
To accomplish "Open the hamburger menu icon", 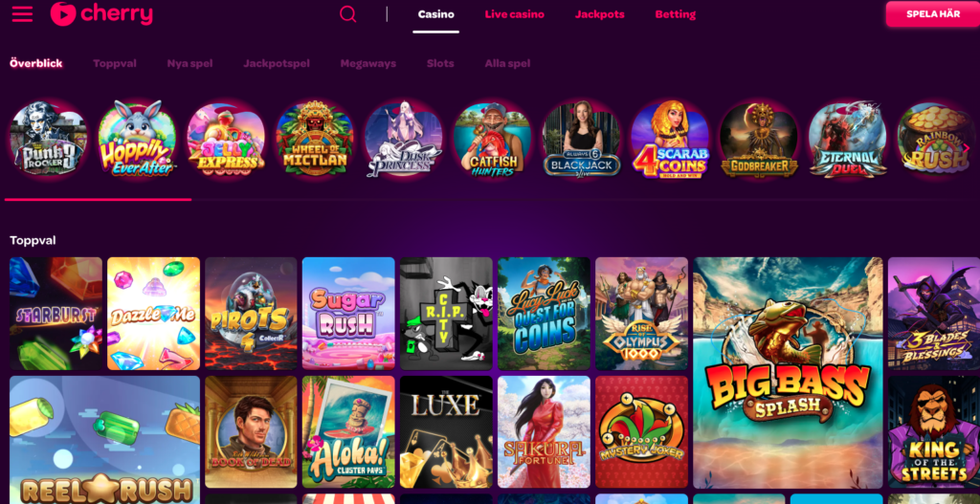I will 22,14.
